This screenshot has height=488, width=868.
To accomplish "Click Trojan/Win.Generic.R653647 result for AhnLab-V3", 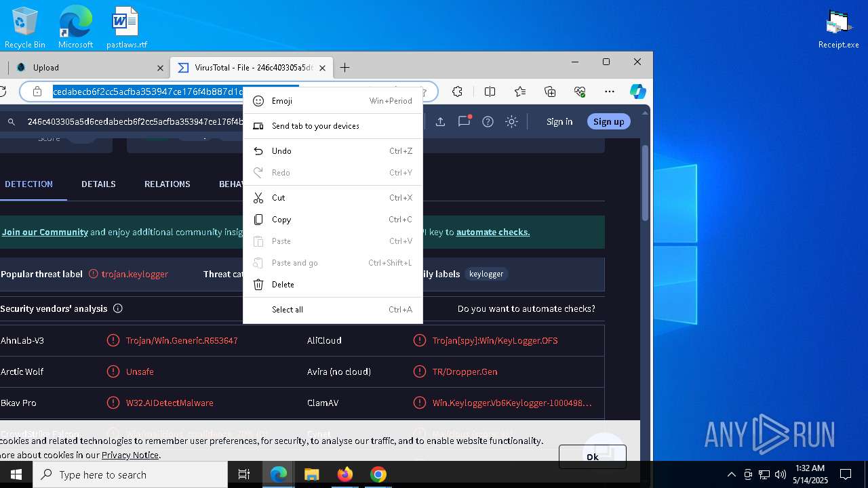I will (x=182, y=340).
